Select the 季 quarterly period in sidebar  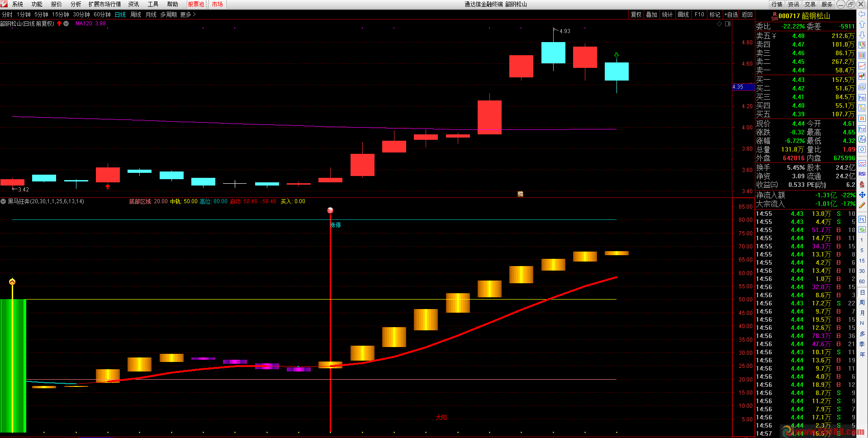coord(862,344)
